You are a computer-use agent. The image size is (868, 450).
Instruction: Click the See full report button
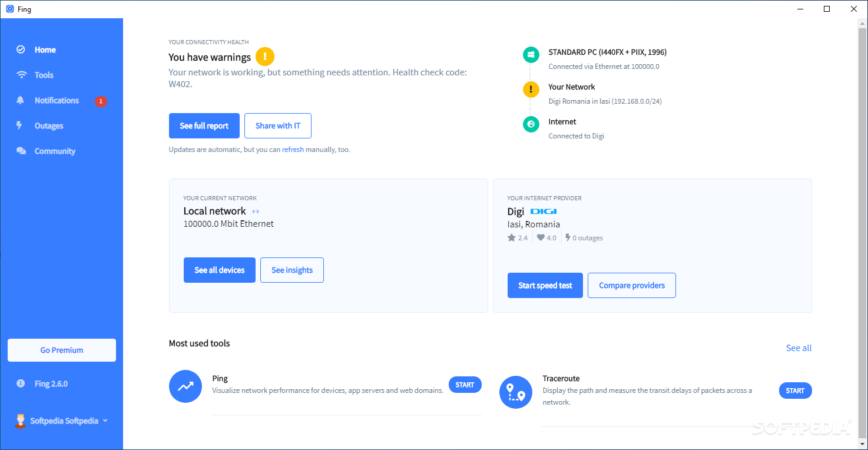(204, 125)
